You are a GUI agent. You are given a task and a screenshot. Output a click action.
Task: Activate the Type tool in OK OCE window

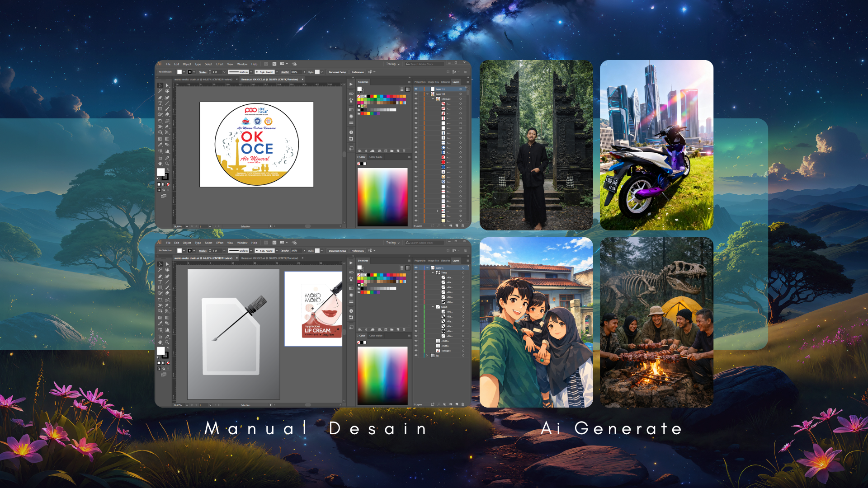(x=160, y=103)
